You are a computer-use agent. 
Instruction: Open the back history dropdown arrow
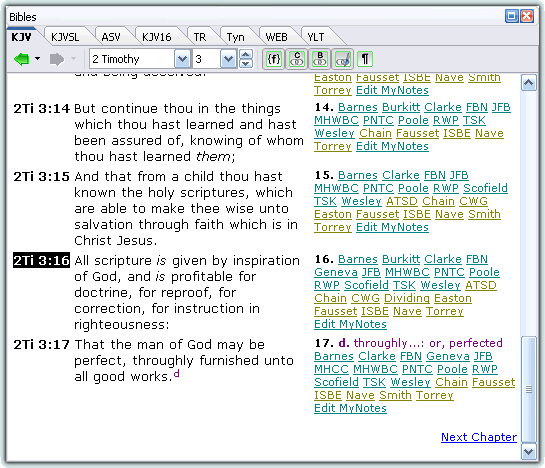pyautogui.click(x=38, y=59)
